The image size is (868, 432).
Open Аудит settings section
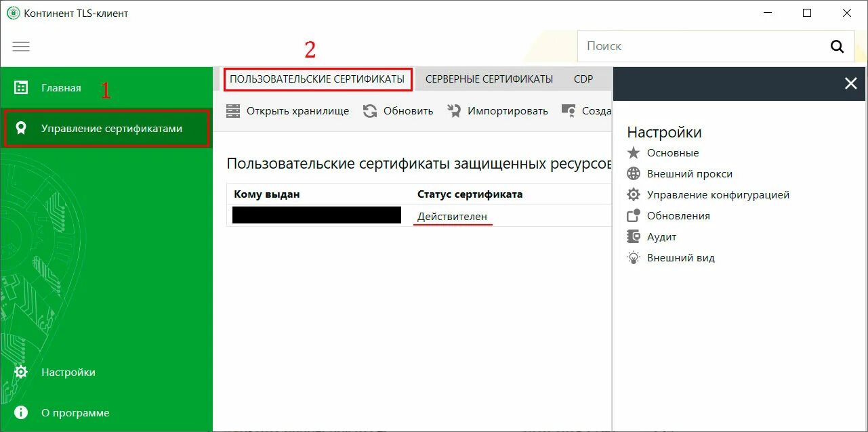(x=662, y=237)
